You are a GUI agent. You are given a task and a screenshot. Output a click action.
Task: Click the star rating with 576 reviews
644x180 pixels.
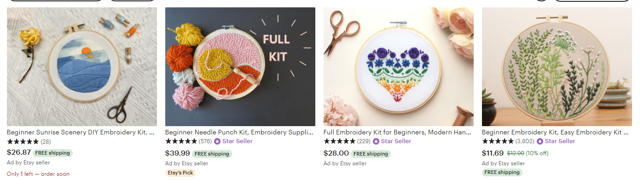[x=181, y=141]
